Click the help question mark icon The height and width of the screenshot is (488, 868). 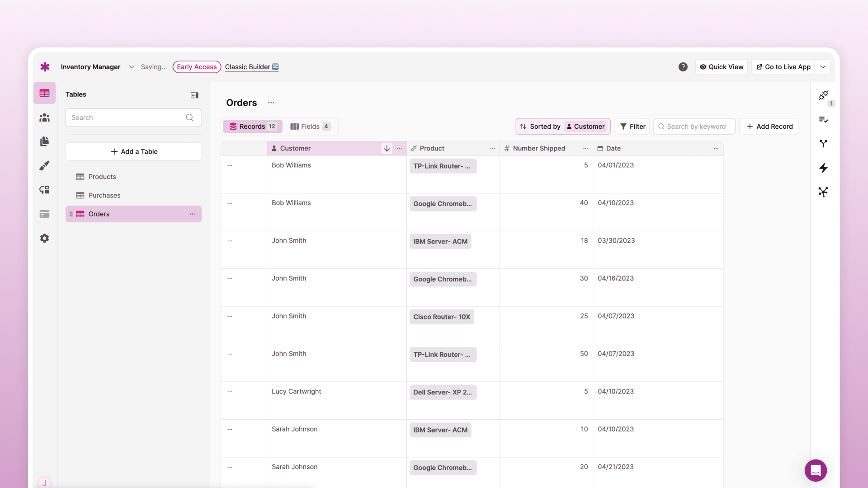point(683,67)
